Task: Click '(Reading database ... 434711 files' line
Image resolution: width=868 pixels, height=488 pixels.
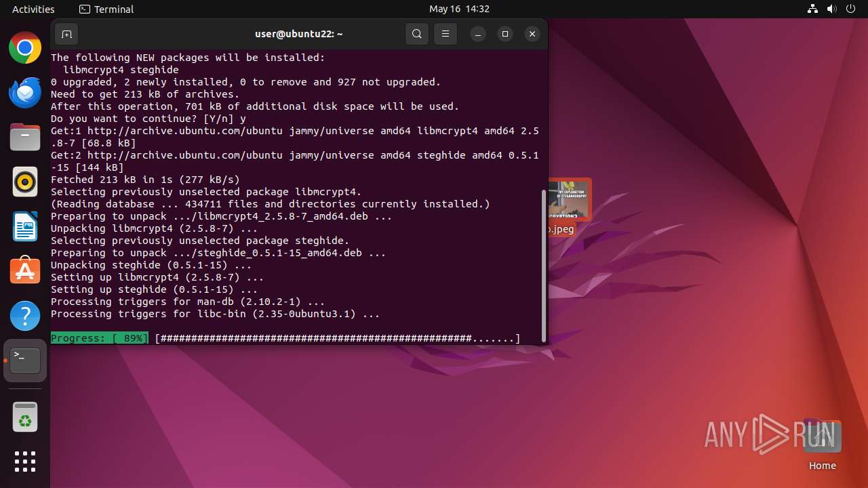Action: pyautogui.click(x=271, y=204)
